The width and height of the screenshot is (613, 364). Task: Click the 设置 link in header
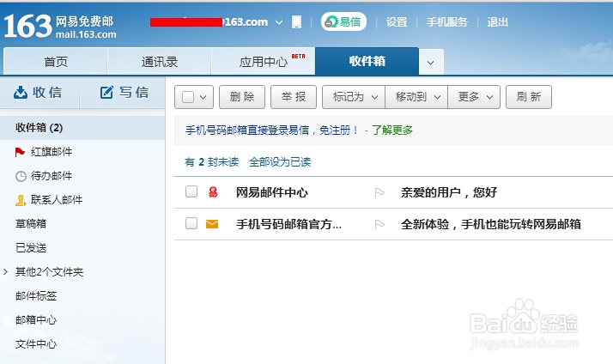click(x=397, y=22)
